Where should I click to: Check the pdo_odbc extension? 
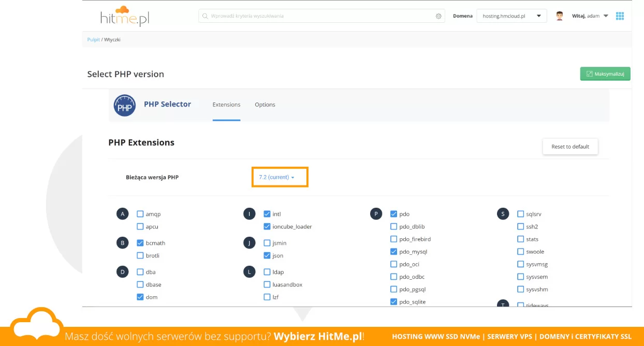pos(394,277)
